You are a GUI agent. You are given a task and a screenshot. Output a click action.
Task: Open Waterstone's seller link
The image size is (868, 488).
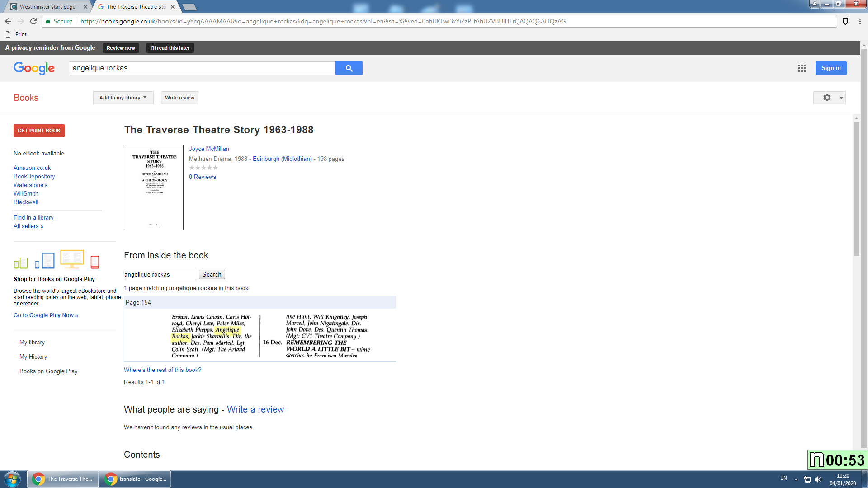(x=30, y=185)
